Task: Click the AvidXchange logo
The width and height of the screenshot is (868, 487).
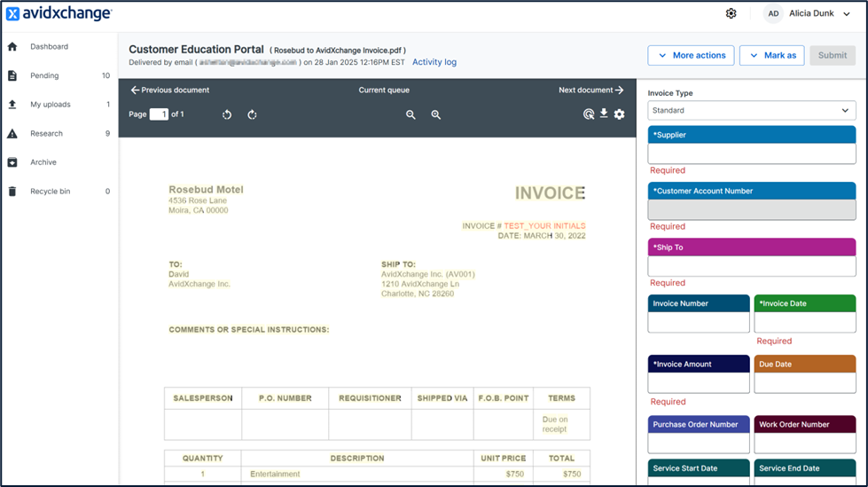Action: (x=59, y=13)
